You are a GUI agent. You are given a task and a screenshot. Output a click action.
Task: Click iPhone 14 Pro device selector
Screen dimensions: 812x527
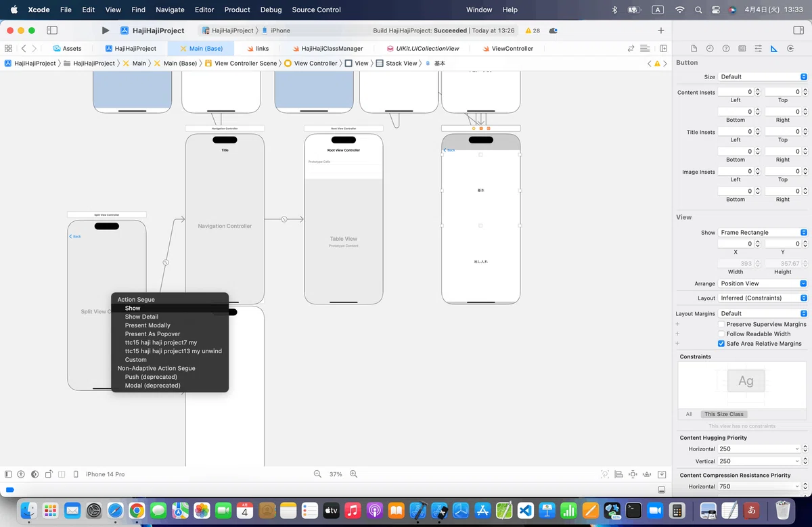click(x=105, y=474)
